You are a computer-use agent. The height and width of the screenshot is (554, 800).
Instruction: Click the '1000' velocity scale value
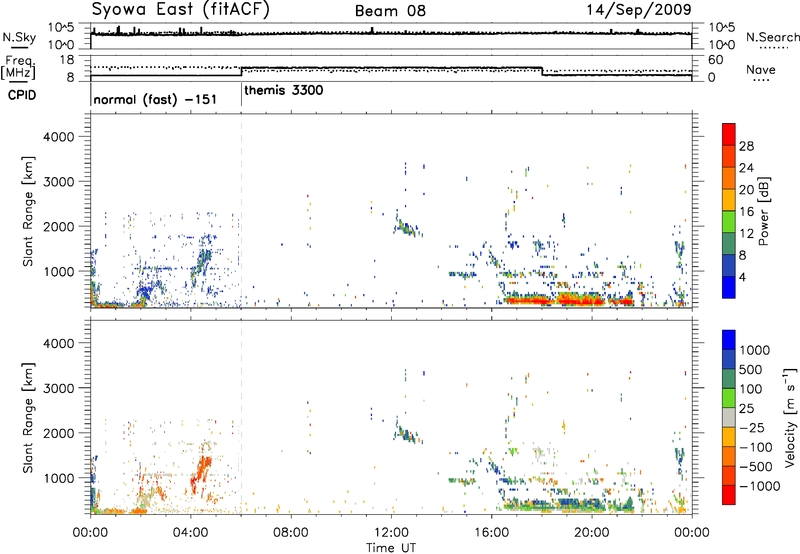coord(755,350)
